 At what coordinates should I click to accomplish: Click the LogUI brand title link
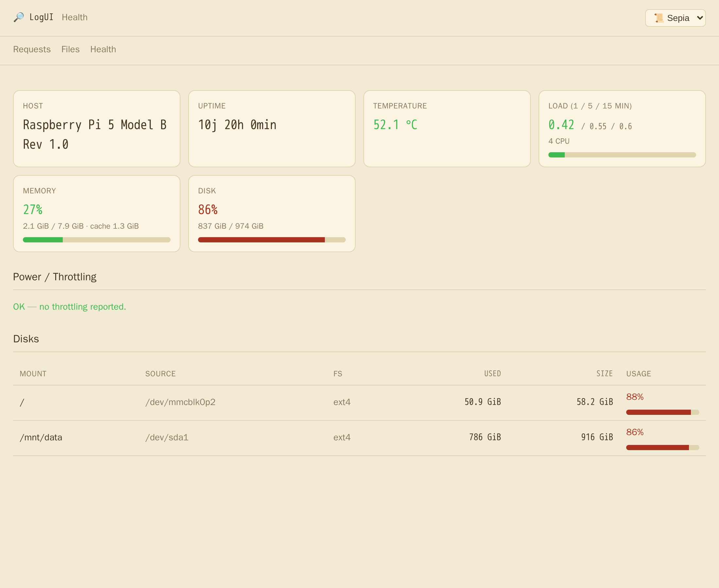click(x=41, y=17)
